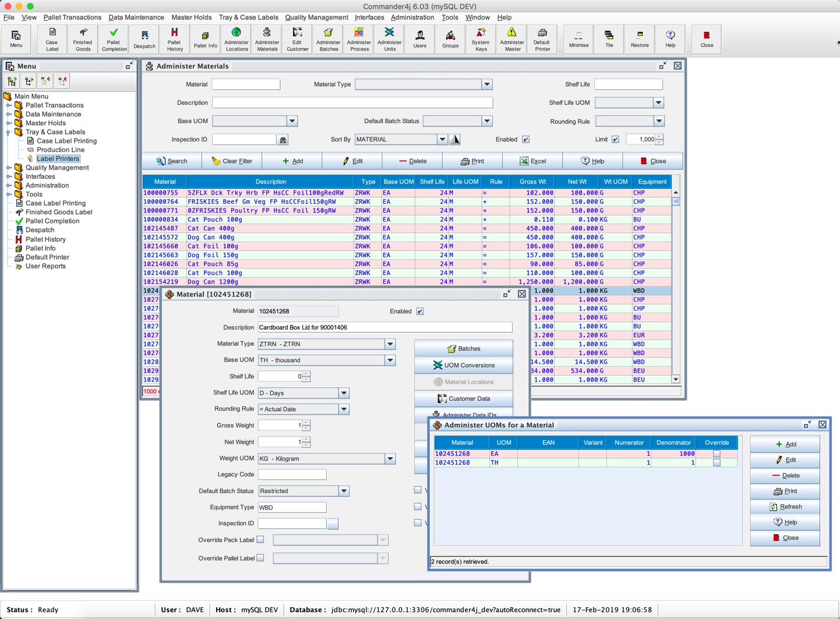Click the UOM Conversions button
Image resolution: width=840 pixels, height=619 pixels.
click(x=464, y=365)
